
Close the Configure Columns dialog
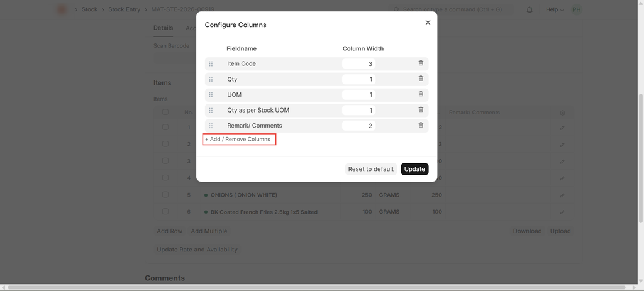point(428,23)
